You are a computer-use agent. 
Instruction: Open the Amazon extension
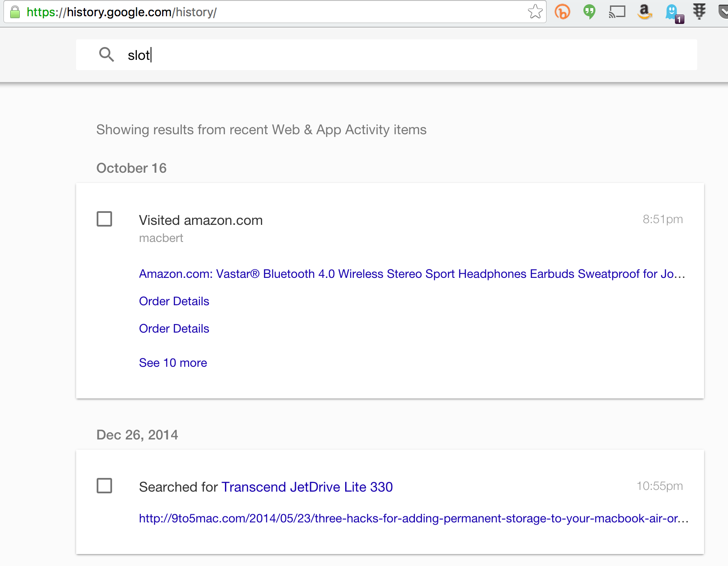(644, 12)
